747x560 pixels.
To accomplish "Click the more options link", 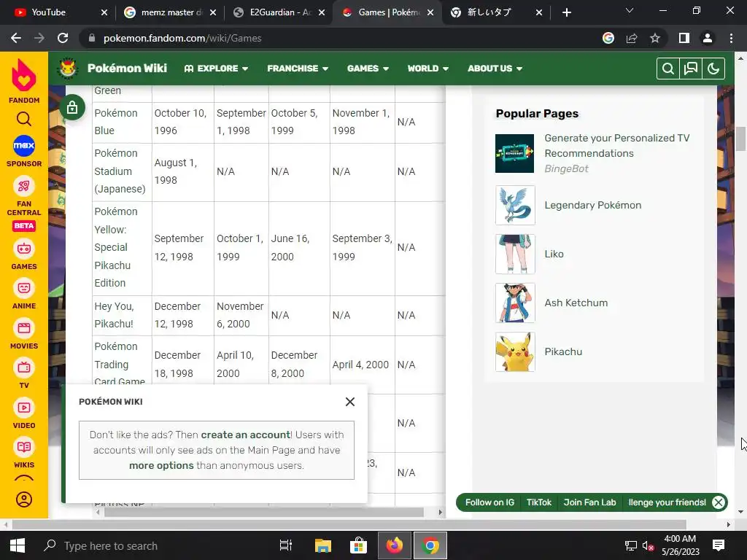I will [161, 466].
